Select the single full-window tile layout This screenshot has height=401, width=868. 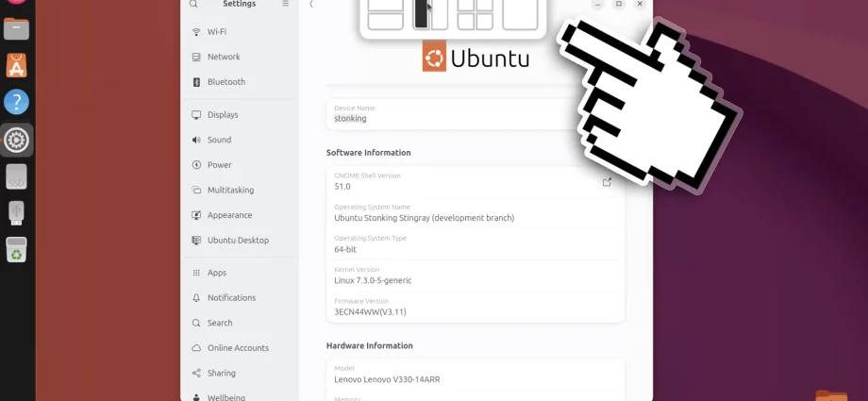tap(520, 14)
